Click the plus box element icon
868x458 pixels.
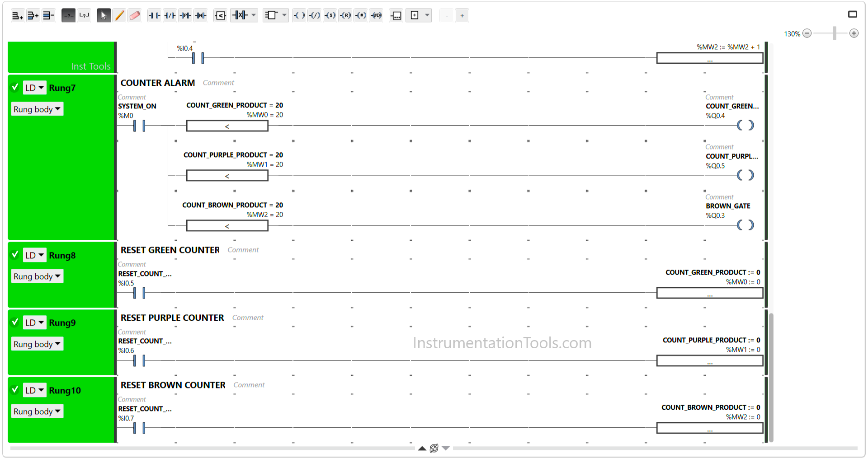[x=415, y=15]
